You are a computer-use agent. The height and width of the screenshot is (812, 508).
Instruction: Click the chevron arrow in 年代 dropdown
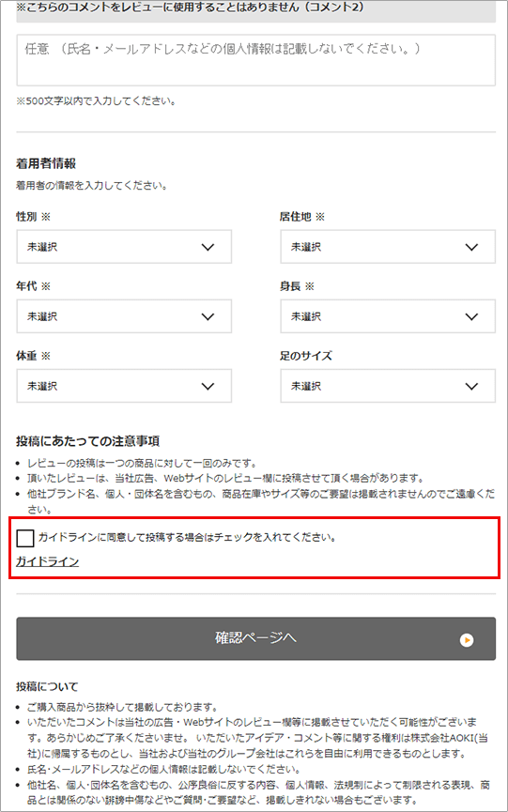[208, 316]
